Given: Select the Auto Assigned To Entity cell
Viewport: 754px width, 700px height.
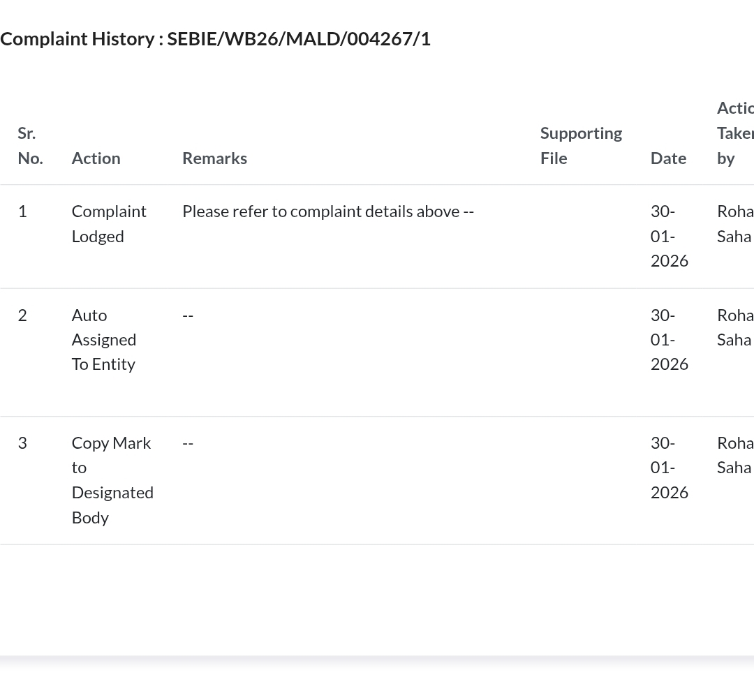Looking at the screenshot, I should (104, 339).
